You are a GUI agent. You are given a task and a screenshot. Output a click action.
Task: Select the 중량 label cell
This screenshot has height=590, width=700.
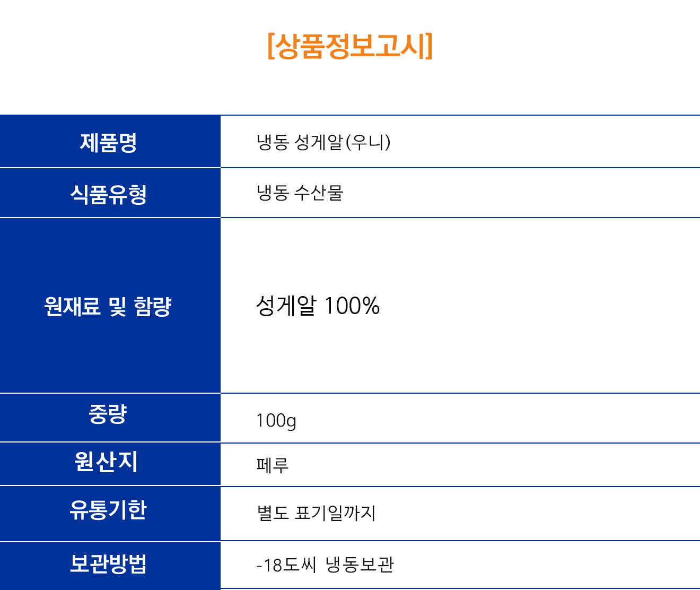pos(110,418)
